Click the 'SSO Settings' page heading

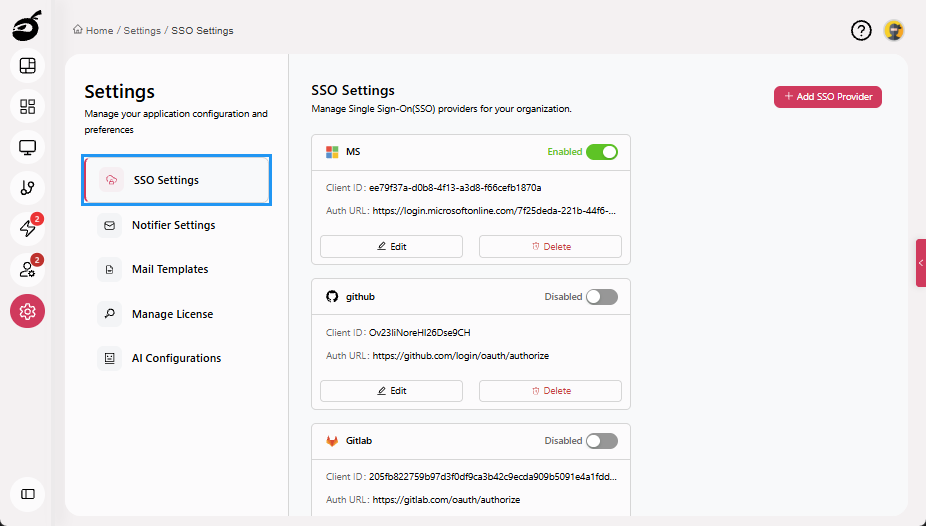(353, 90)
